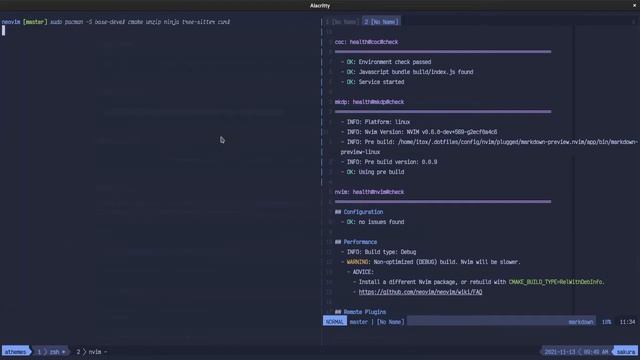This screenshot has width=640, height=360.
Task: Switch to the first [No Name] tab
Action: pos(343,22)
